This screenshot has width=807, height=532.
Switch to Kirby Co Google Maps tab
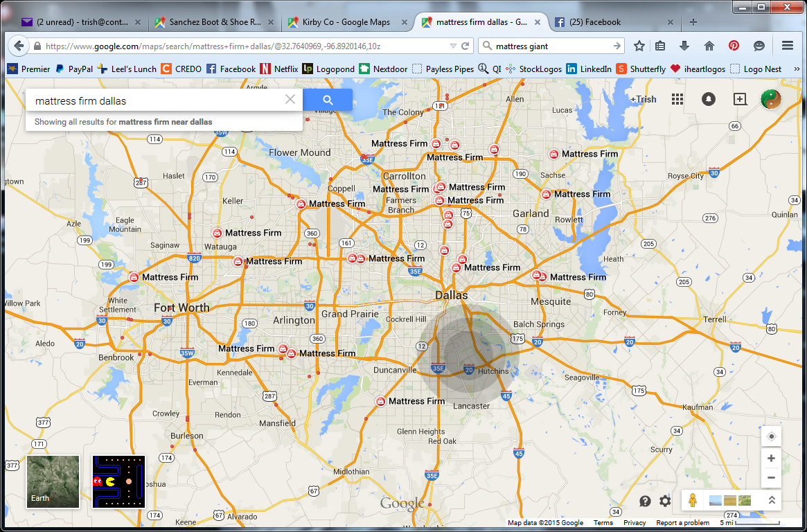[347, 22]
